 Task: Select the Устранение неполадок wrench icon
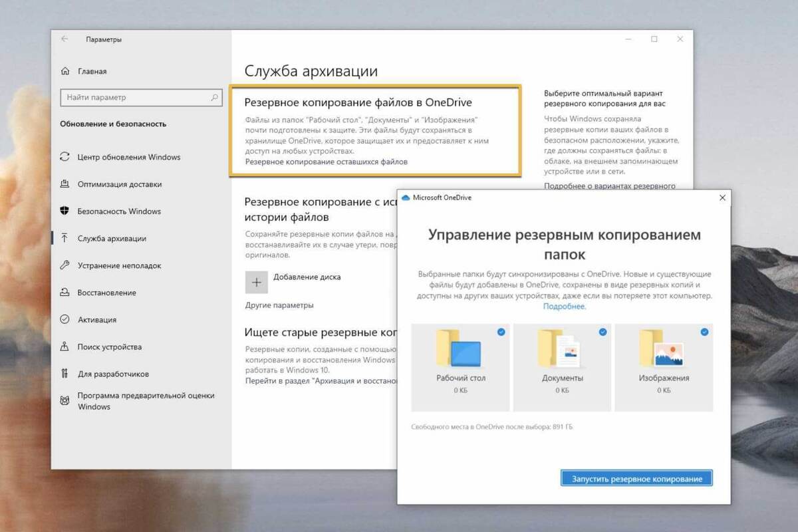[65, 265]
